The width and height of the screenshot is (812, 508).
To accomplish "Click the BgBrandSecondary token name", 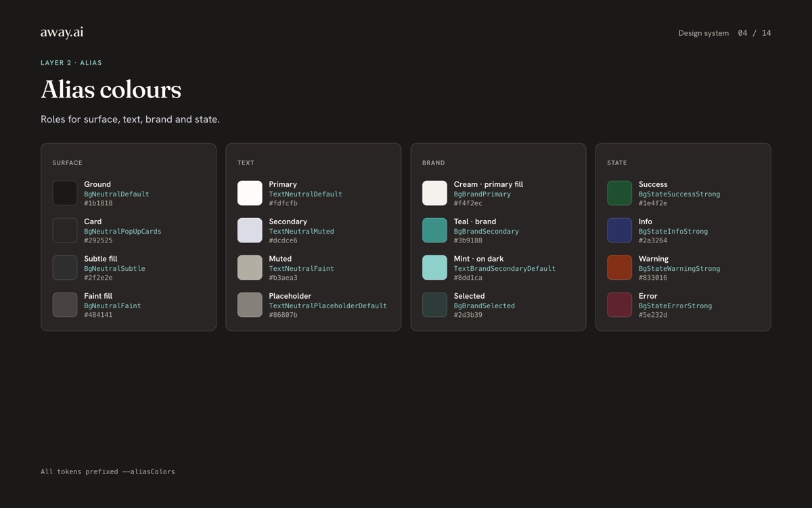I will coord(487,232).
